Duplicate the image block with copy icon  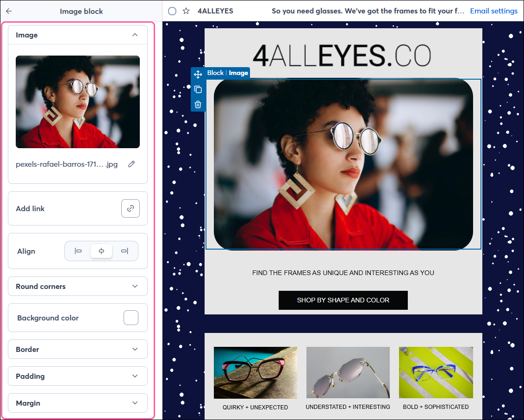tap(198, 89)
